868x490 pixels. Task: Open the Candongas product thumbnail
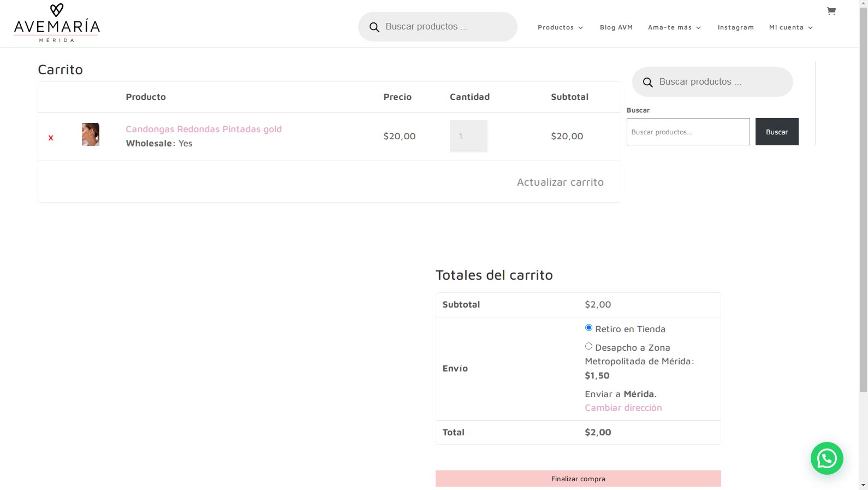pos(91,134)
